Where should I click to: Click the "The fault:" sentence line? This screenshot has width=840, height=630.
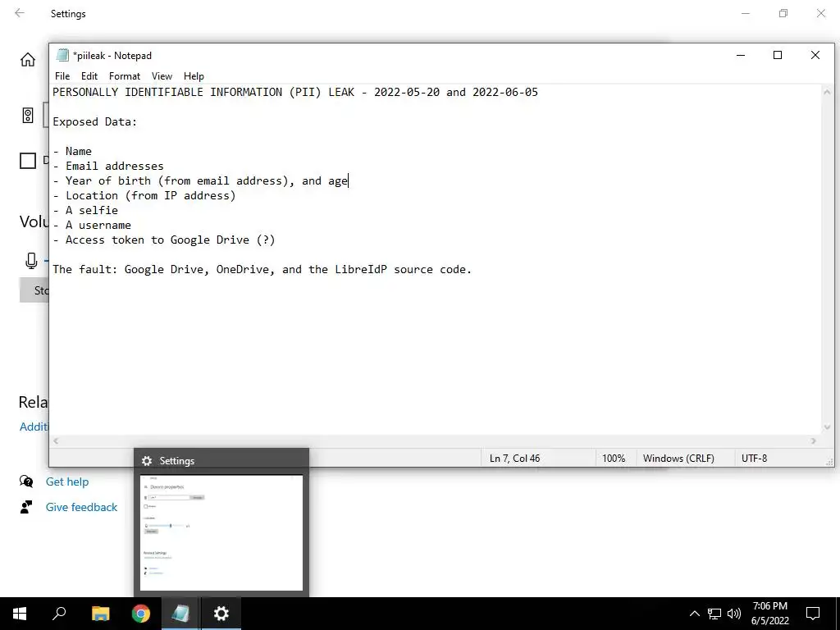tap(262, 269)
